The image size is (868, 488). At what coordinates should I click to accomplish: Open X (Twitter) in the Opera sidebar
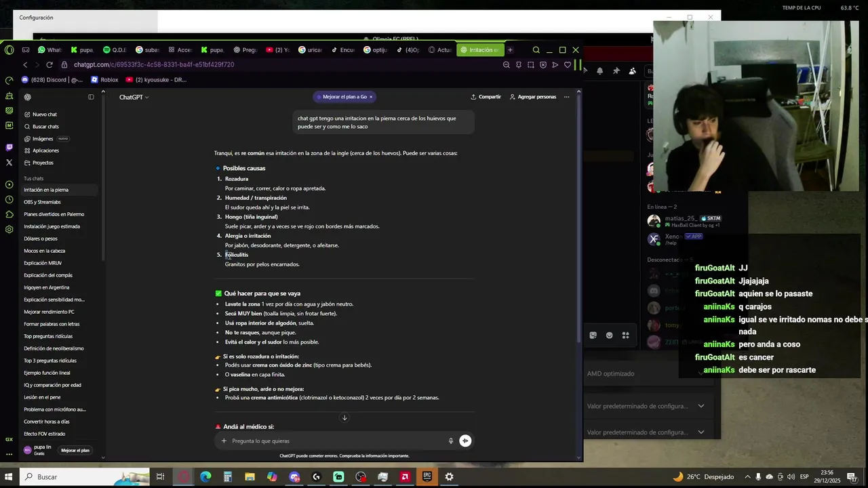pyautogui.click(x=9, y=163)
